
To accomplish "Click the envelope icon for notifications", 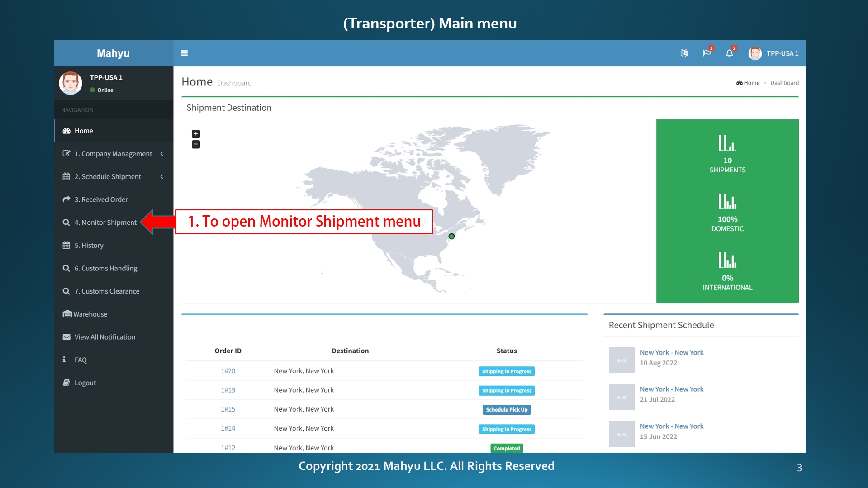I will pos(66,337).
